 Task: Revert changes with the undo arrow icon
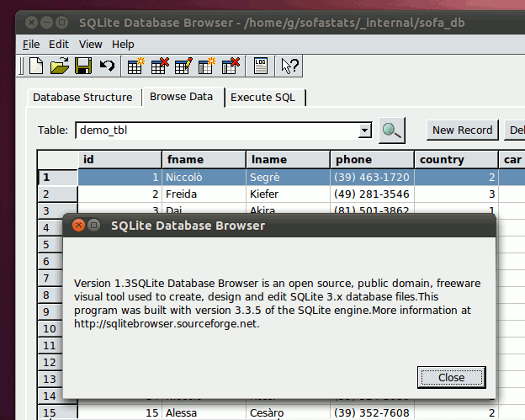(x=107, y=66)
